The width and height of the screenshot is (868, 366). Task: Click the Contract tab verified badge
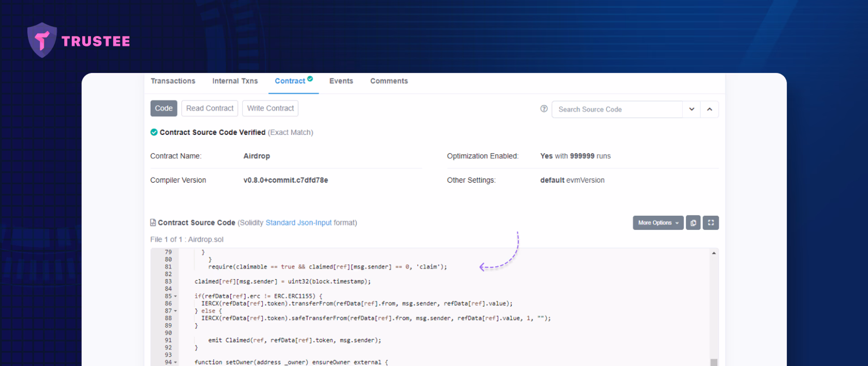(x=310, y=79)
